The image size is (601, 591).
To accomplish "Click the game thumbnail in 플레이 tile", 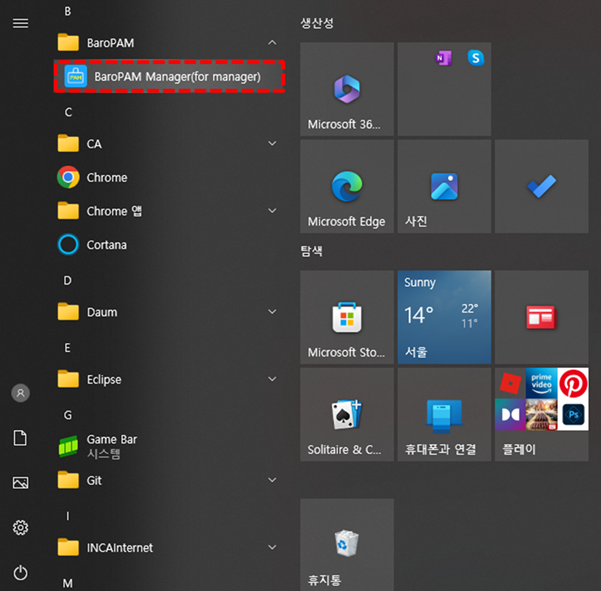I will (542, 415).
